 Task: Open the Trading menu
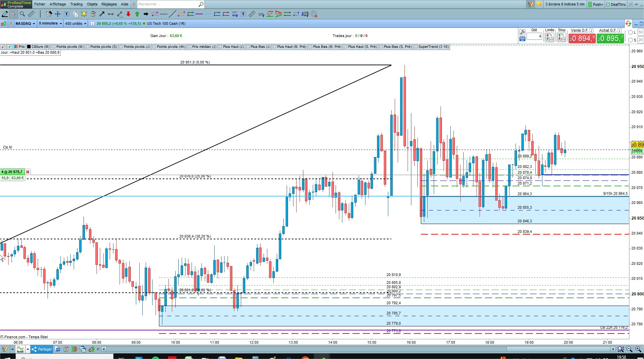[x=76, y=4]
